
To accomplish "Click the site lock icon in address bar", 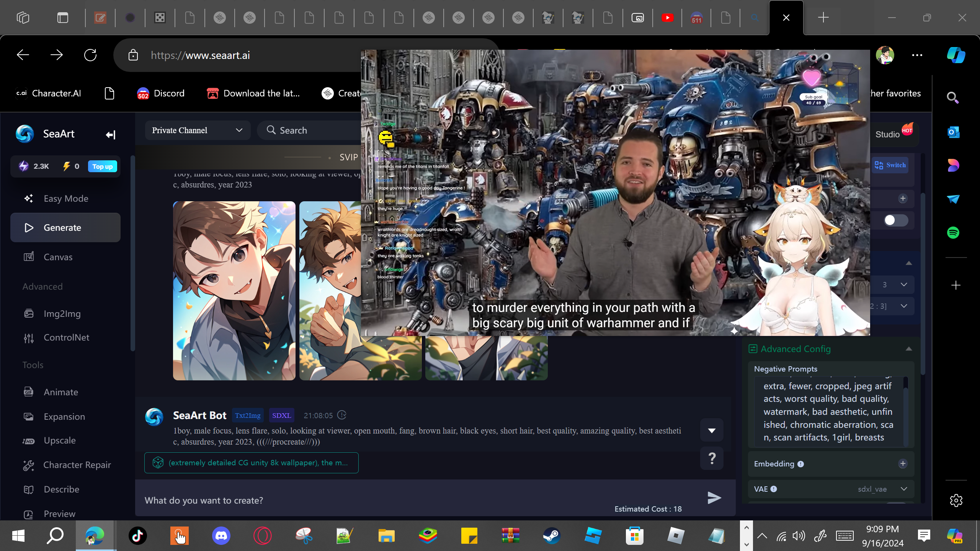I will [133, 55].
